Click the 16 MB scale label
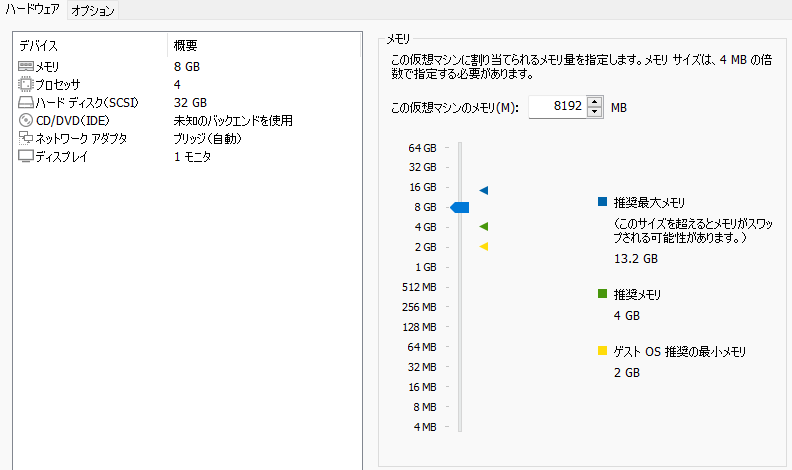Viewport: 792px width, 470px height. [422, 387]
